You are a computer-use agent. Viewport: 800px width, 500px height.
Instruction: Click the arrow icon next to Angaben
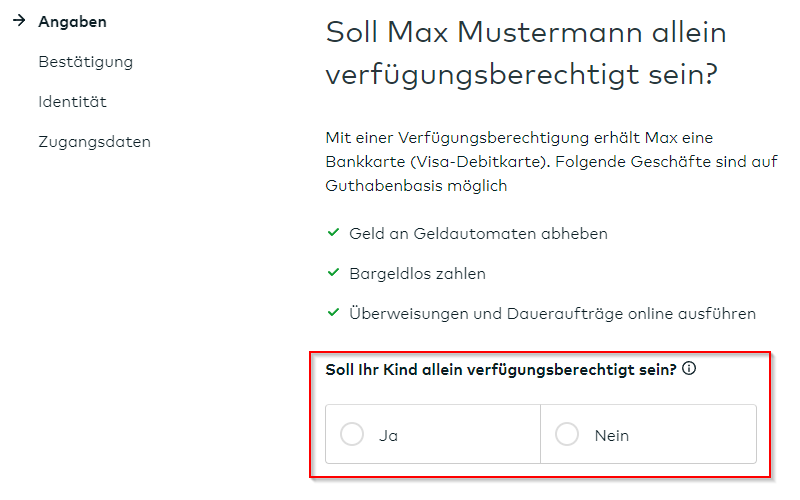click(20, 21)
